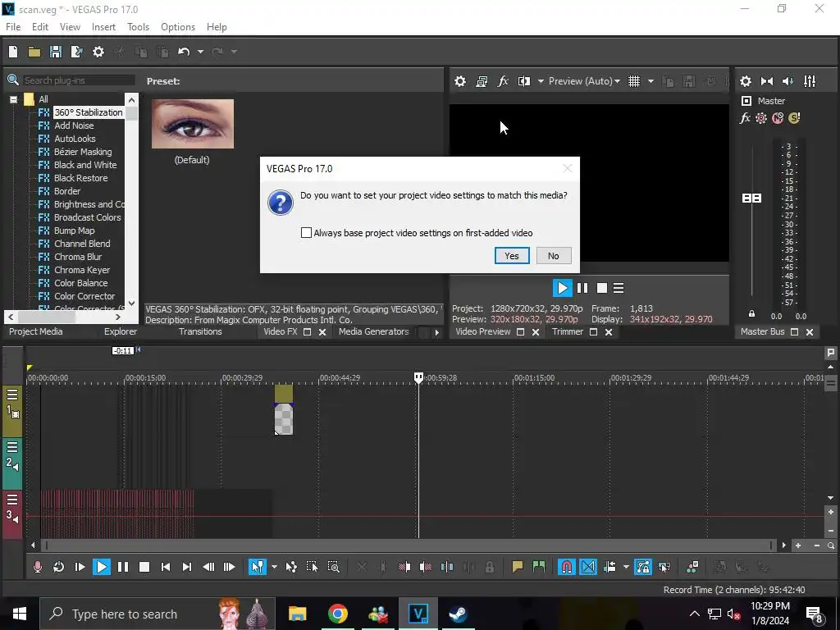Show more docked tabs arrow beside Media Generators

tap(436, 332)
